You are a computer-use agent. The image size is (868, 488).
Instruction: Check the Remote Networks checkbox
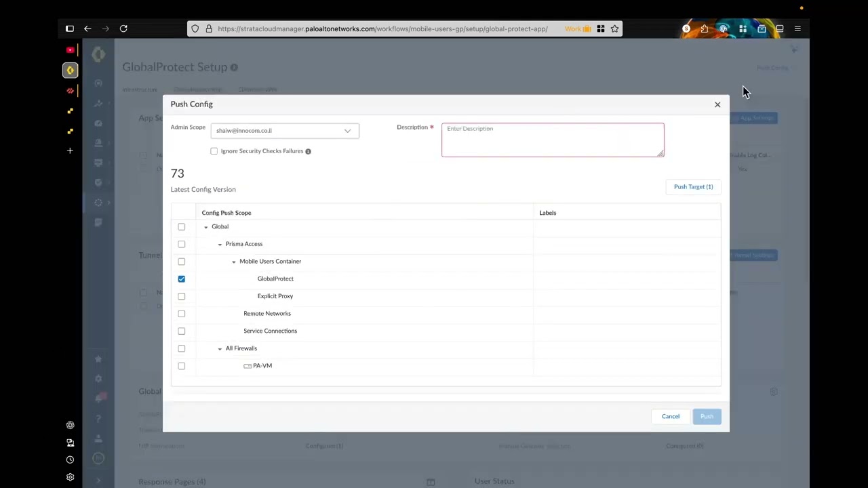coord(181,314)
